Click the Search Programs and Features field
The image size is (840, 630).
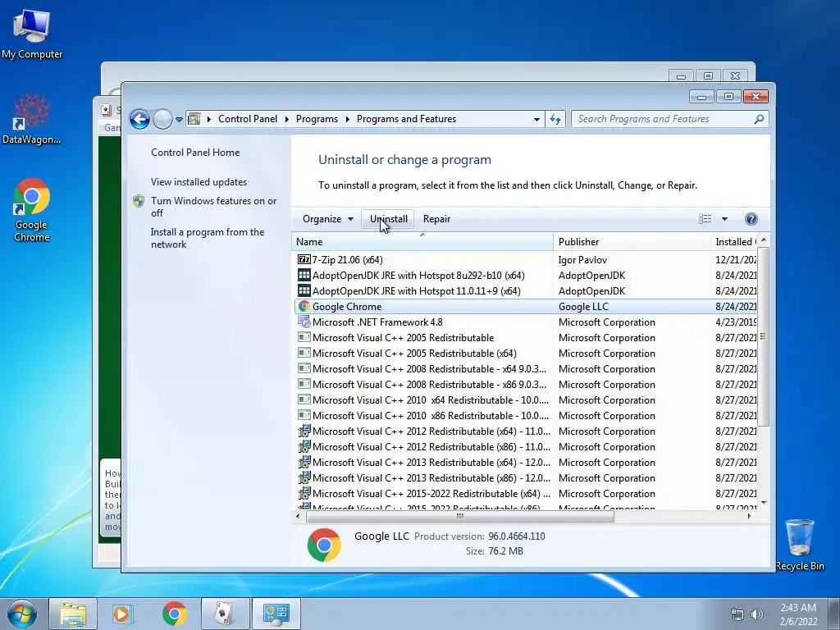(x=664, y=119)
